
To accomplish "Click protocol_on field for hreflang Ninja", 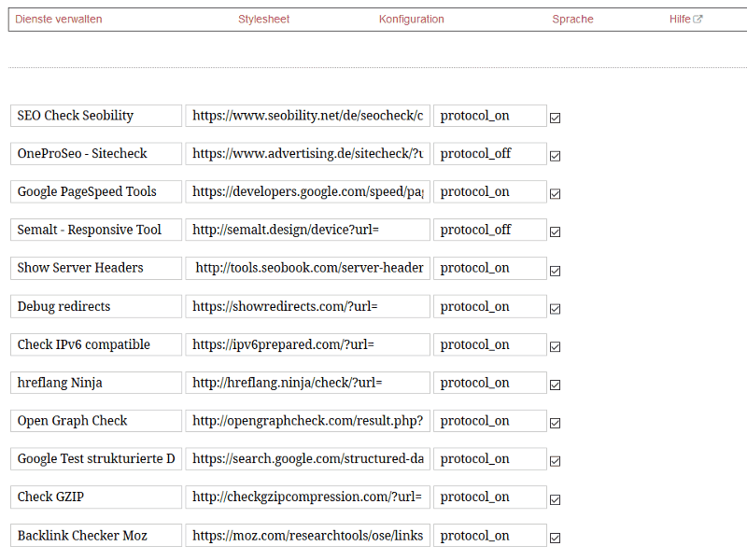I will pos(489,383).
